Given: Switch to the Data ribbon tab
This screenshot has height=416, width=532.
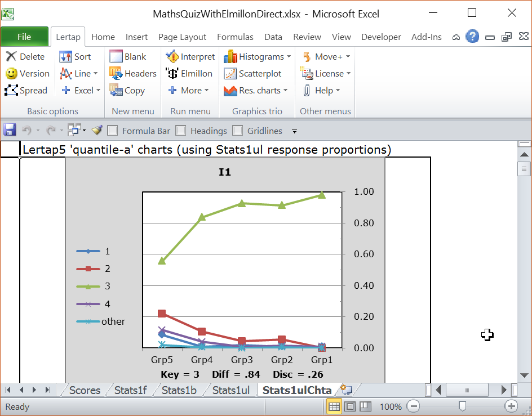Looking at the screenshot, I should coord(273,37).
